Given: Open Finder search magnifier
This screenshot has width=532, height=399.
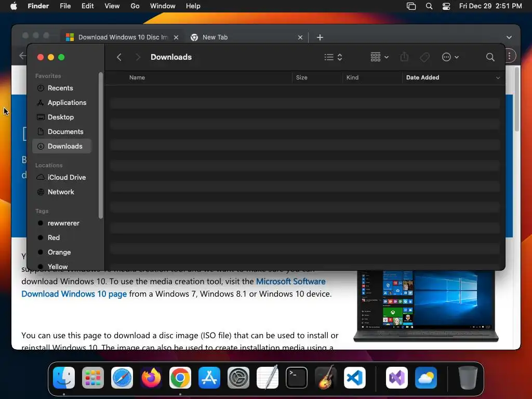Looking at the screenshot, I should coord(490,57).
